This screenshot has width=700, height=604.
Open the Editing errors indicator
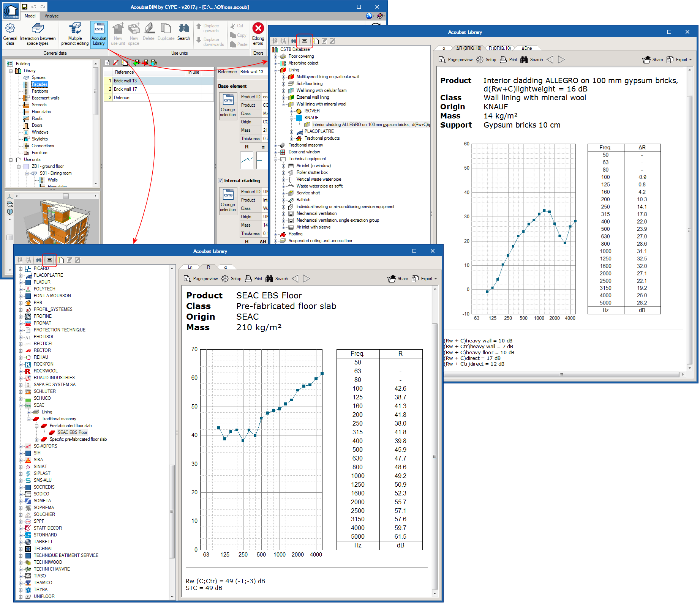(258, 34)
